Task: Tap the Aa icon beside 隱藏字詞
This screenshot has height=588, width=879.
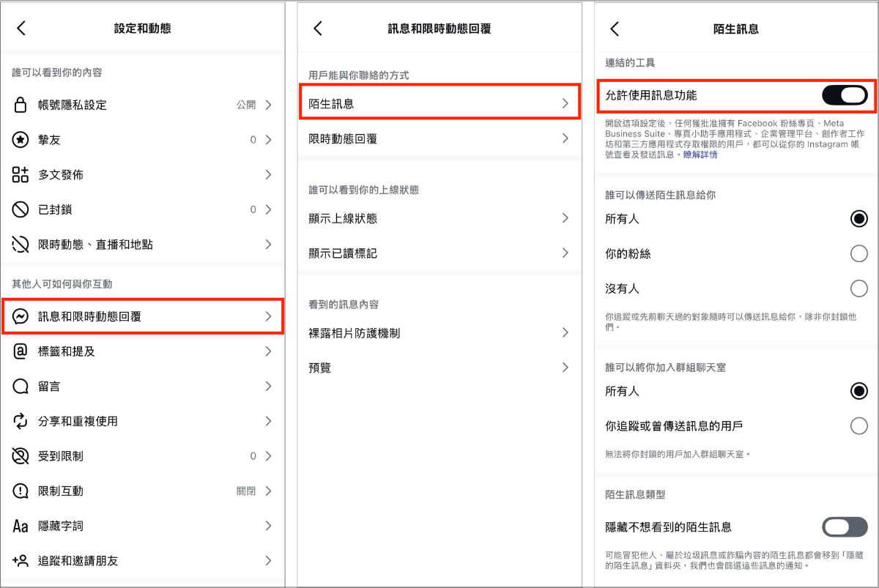Action: (x=21, y=526)
